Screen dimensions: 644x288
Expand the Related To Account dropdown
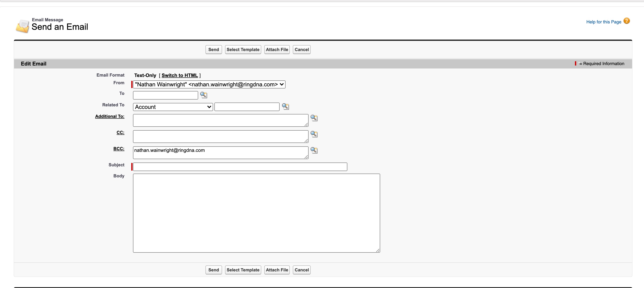click(173, 107)
